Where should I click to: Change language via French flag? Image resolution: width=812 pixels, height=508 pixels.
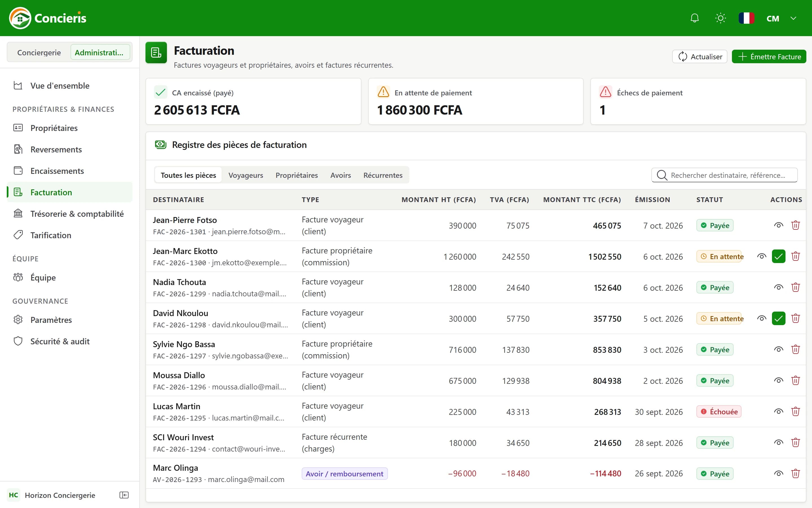point(746,18)
